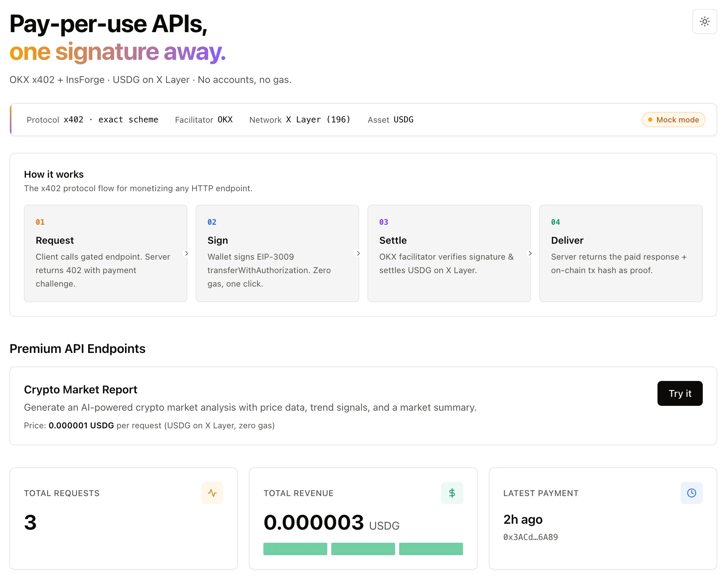Click the orange status dot inside Mock mode pill
The width and height of the screenshot is (728, 578).
click(x=650, y=120)
